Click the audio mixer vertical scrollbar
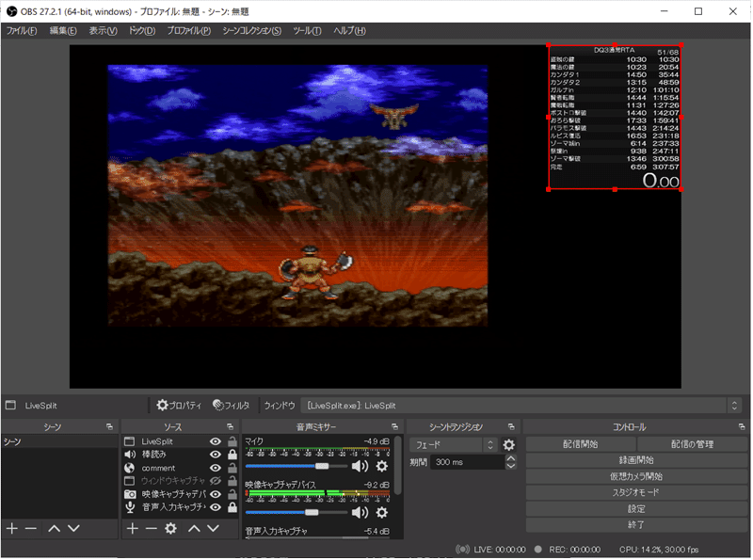The height and width of the screenshot is (560, 753). pyautogui.click(x=398, y=466)
